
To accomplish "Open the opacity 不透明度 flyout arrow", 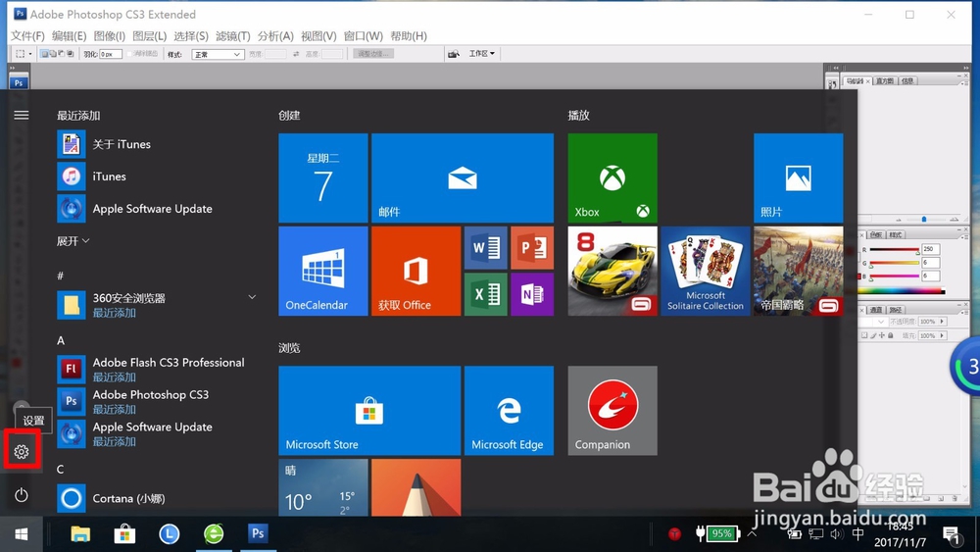I will [942, 322].
